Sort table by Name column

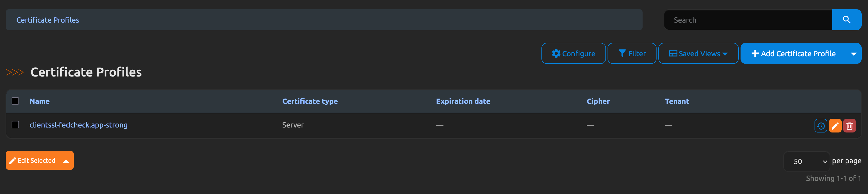[40, 101]
